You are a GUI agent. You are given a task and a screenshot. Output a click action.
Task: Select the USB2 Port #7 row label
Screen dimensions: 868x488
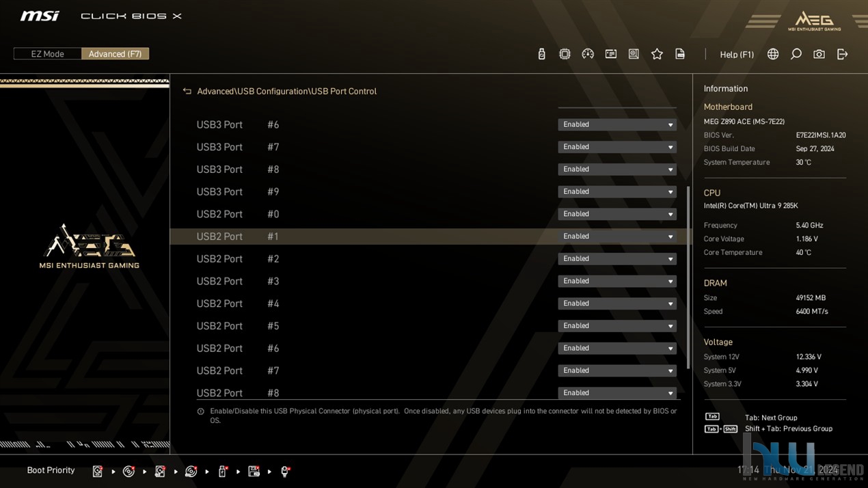[x=238, y=370]
